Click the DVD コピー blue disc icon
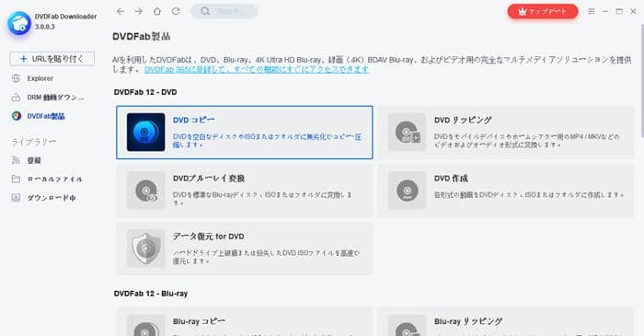Viewport: 644px width, 336px height. pos(145,133)
